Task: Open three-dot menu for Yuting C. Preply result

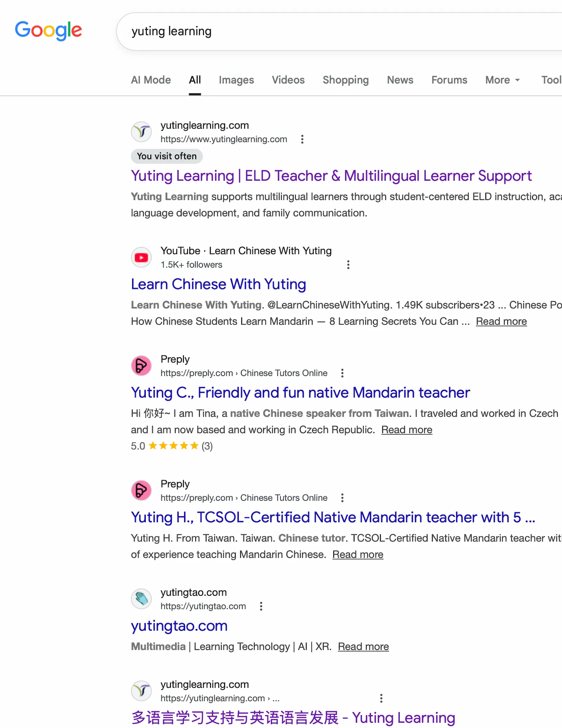Action: [x=342, y=373]
